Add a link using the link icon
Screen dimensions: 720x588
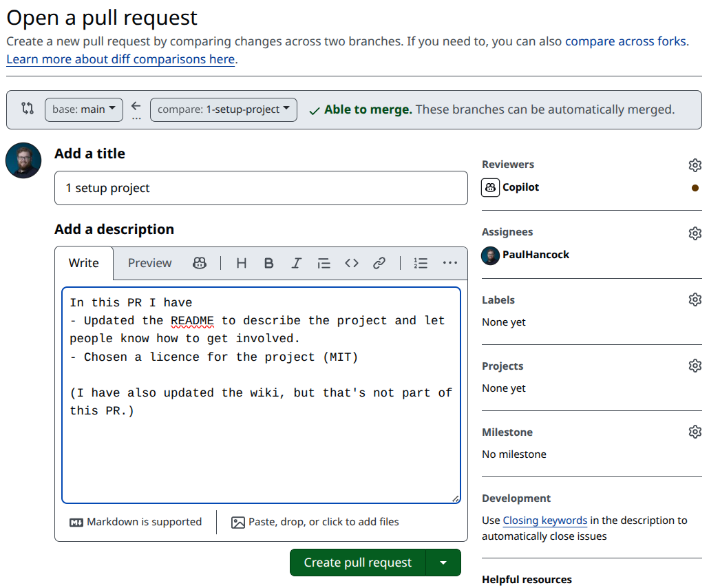pos(379,263)
